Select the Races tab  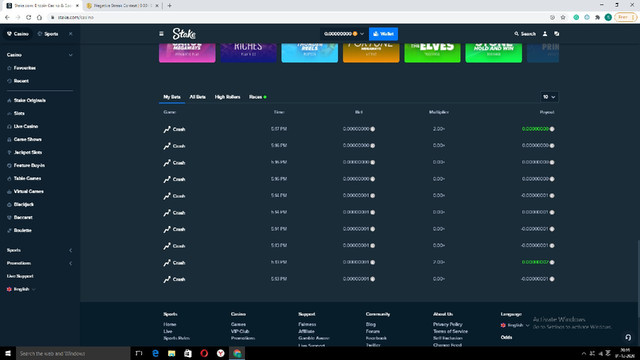[x=258, y=97]
